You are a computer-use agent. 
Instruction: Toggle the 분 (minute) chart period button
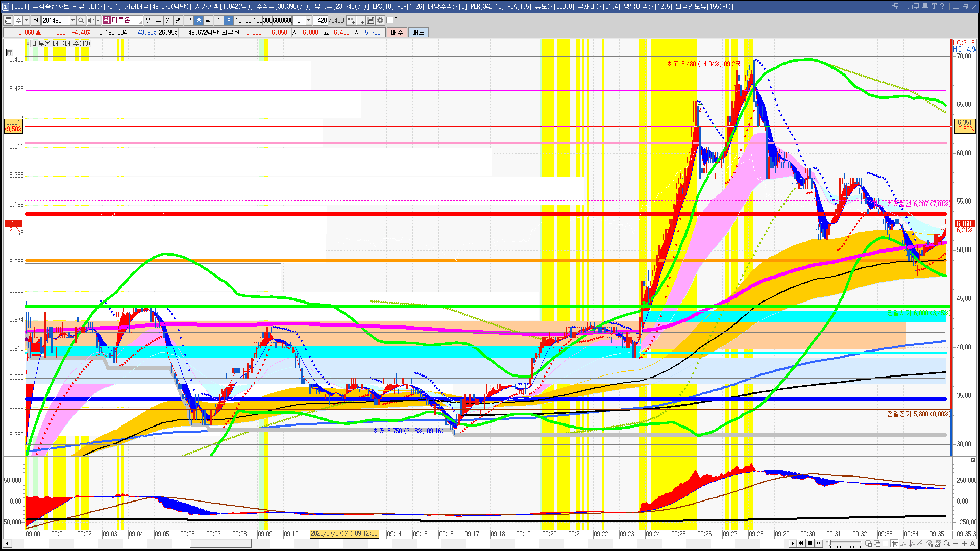click(x=188, y=20)
